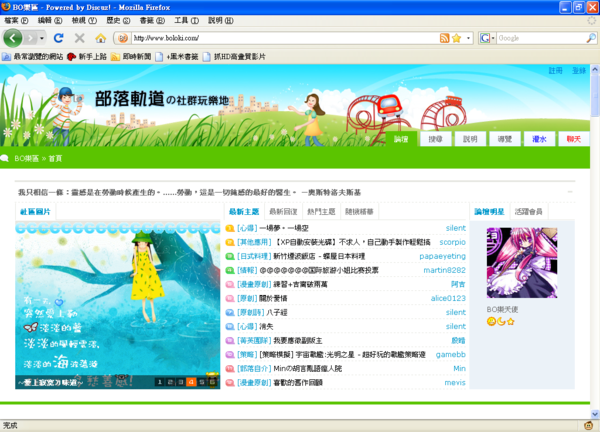Click the 抓HD高畫質影片 bookmark
The image size is (600, 432).
tap(234, 57)
